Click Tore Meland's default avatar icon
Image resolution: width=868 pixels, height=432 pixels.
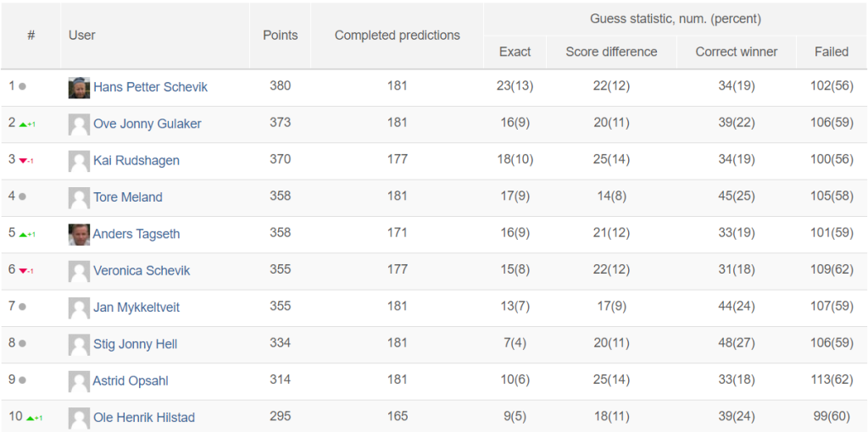point(79,197)
